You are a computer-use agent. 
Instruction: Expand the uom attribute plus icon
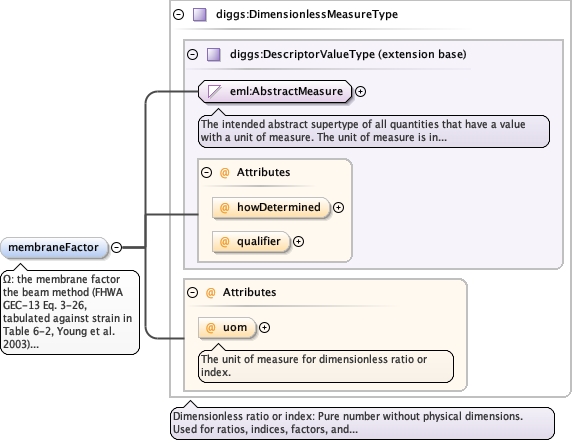coord(264,327)
